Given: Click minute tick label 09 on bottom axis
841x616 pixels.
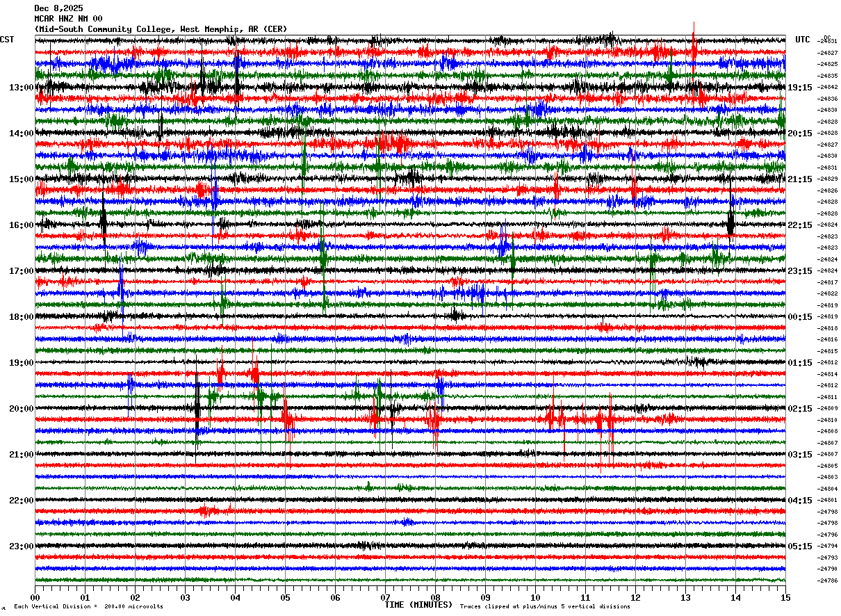Looking at the screenshot, I should click(x=485, y=597).
